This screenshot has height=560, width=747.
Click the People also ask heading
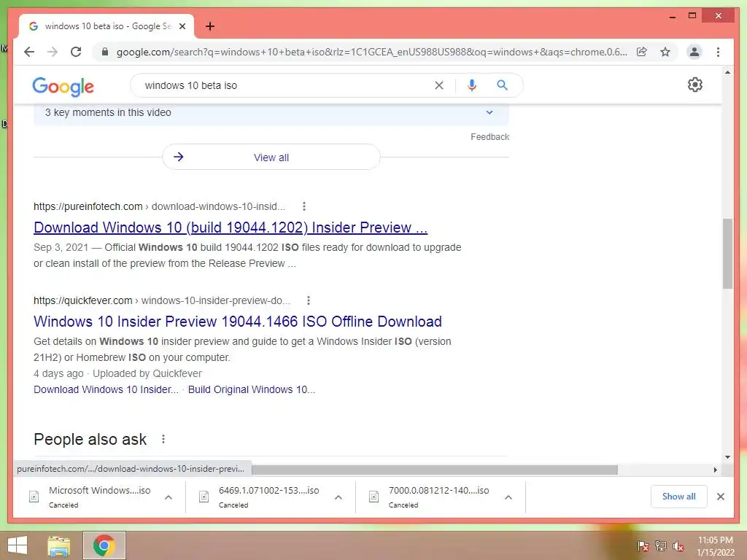point(90,440)
